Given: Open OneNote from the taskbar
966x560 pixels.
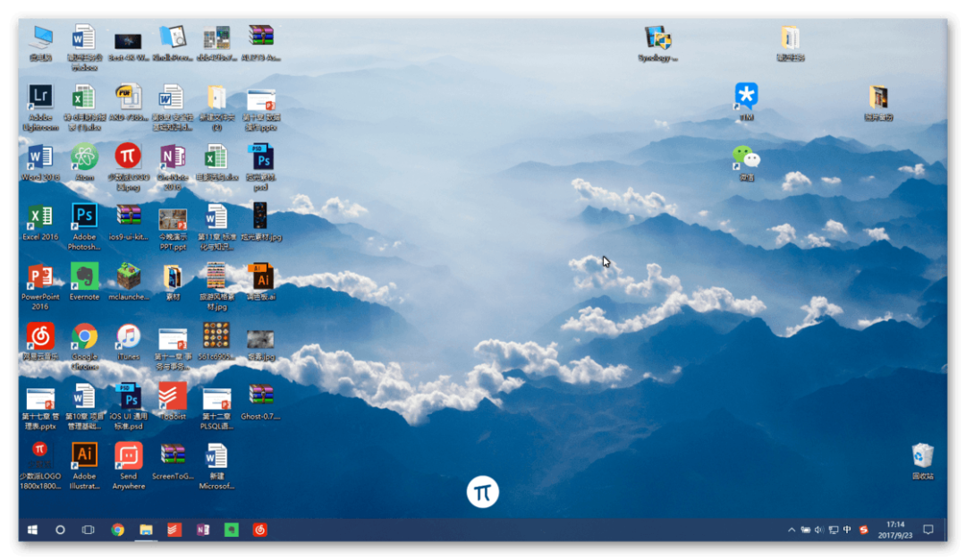Looking at the screenshot, I should tap(203, 530).
